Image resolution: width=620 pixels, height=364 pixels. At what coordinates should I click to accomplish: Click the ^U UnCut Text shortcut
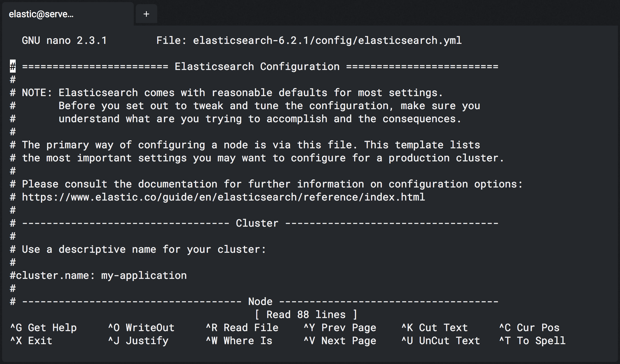click(x=441, y=341)
